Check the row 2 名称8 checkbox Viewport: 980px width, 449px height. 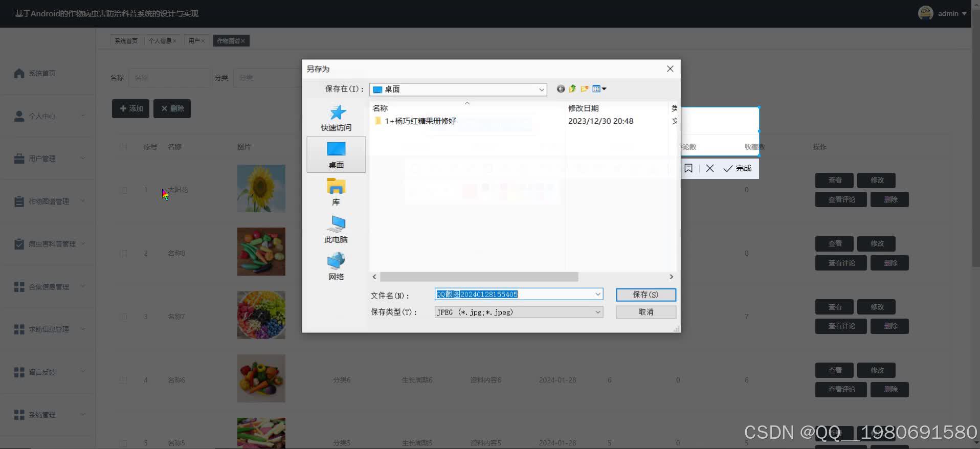tap(123, 253)
